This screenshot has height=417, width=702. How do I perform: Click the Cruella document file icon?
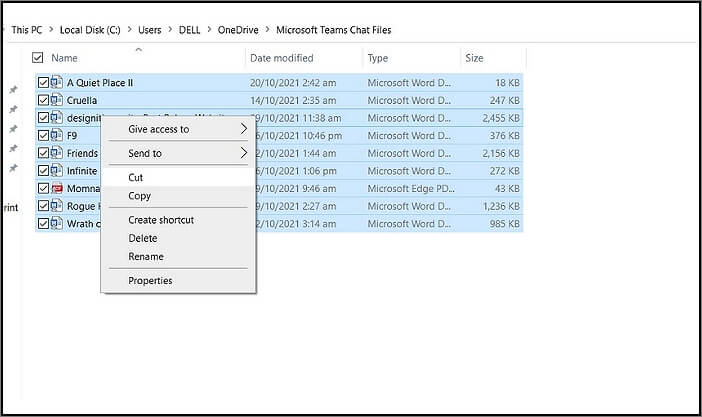point(57,100)
